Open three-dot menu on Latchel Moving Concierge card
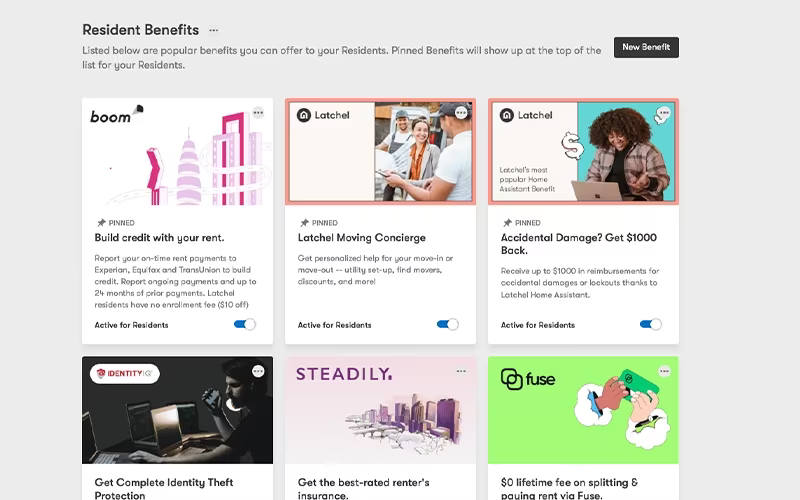 click(461, 113)
